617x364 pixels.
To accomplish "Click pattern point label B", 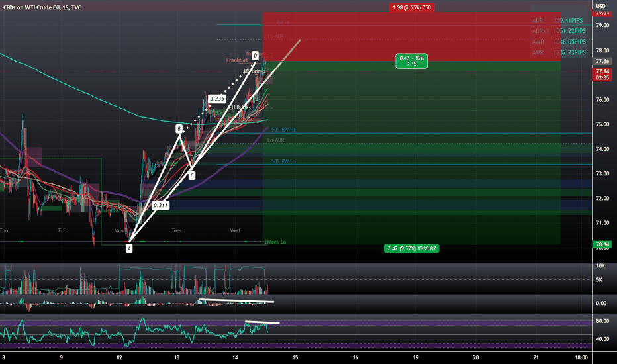I will (x=179, y=129).
